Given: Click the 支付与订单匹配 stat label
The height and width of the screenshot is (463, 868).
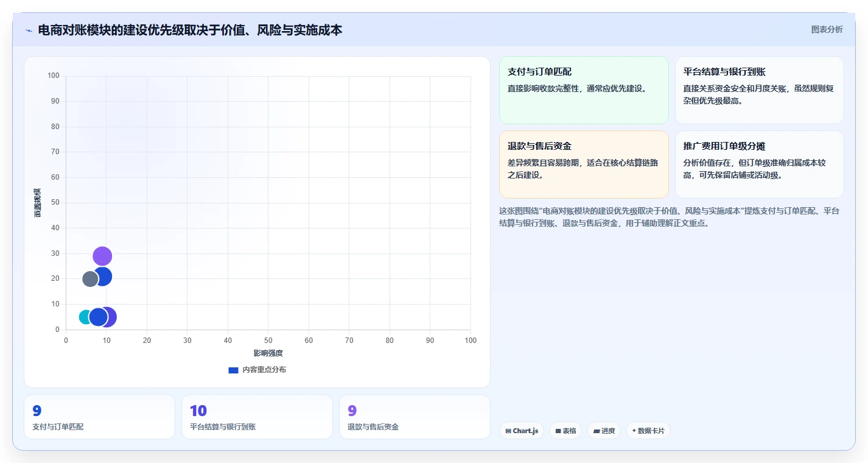Looking at the screenshot, I should click(58, 427).
